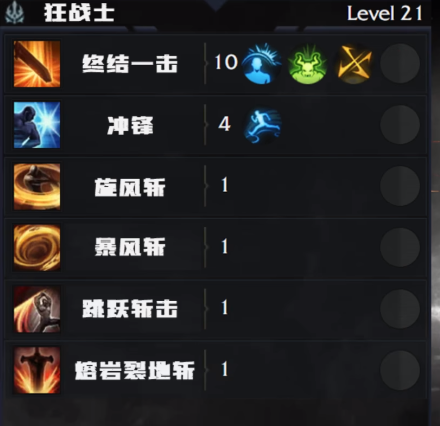
Task: Click the blue head-aura tripod icon
Action: [x=262, y=63]
